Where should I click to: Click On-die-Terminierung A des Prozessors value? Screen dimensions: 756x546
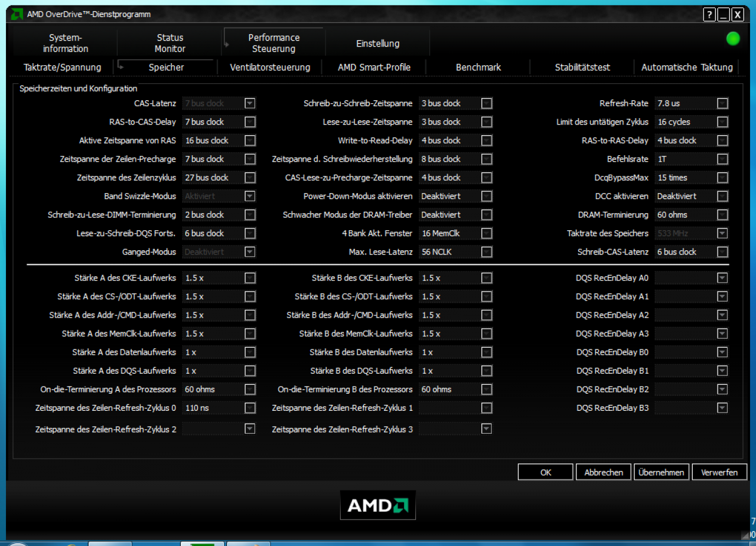point(212,390)
